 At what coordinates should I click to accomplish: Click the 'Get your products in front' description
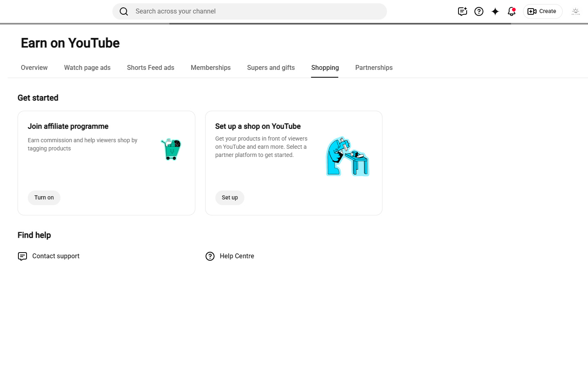coord(262,147)
